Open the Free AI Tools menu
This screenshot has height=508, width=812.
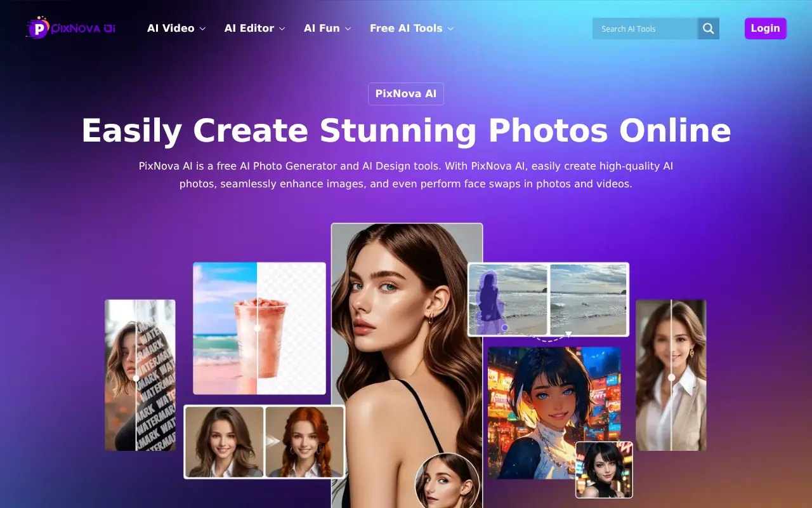pyautogui.click(x=412, y=29)
